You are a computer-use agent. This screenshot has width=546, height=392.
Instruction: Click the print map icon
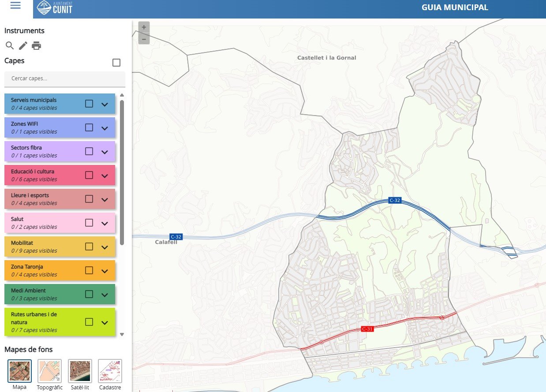(x=36, y=45)
